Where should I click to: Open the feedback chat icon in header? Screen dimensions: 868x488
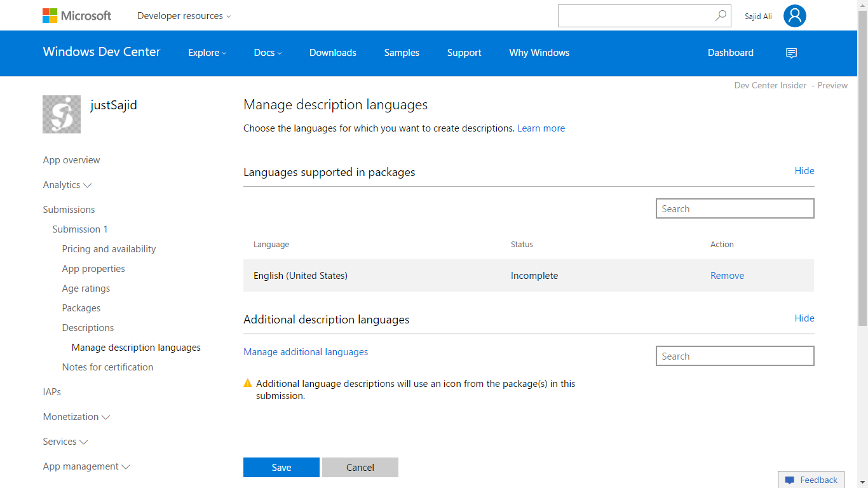point(791,53)
